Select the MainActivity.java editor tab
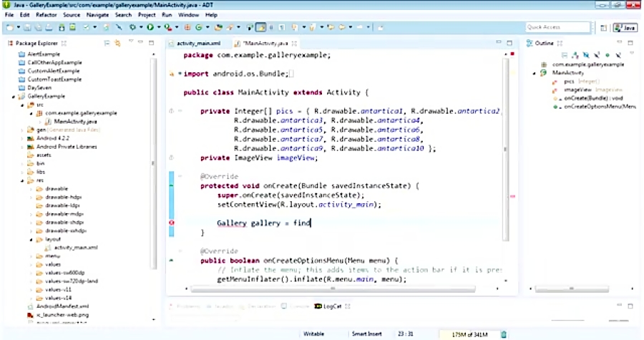The width and height of the screenshot is (644, 340). pyautogui.click(x=265, y=43)
